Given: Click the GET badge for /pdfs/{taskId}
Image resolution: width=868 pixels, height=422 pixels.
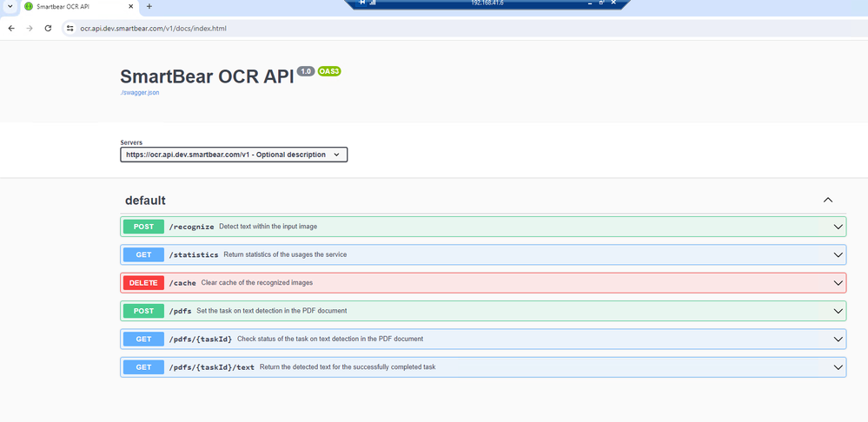Looking at the screenshot, I should tap(143, 339).
